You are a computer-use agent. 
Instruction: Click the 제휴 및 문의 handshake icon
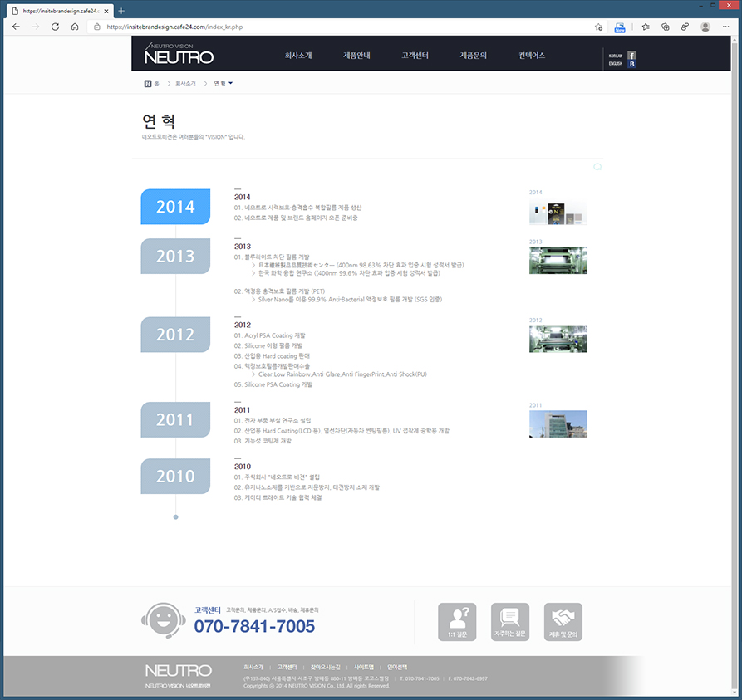pyautogui.click(x=563, y=621)
